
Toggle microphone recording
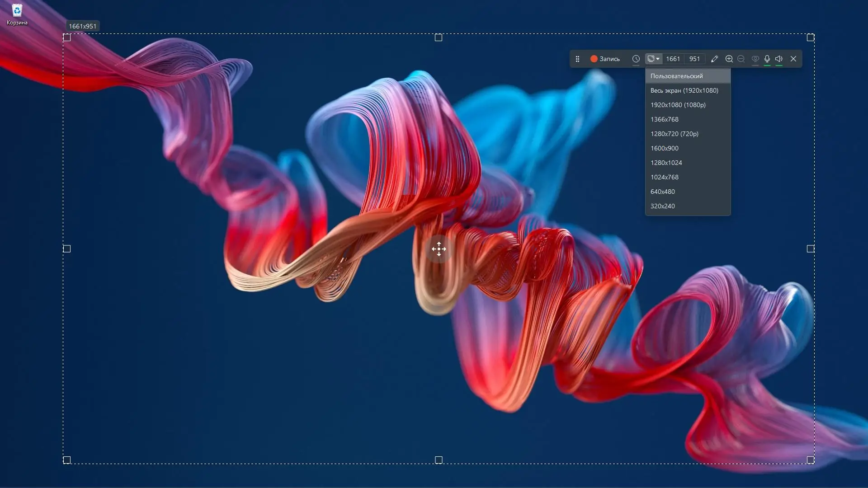point(767,59)
